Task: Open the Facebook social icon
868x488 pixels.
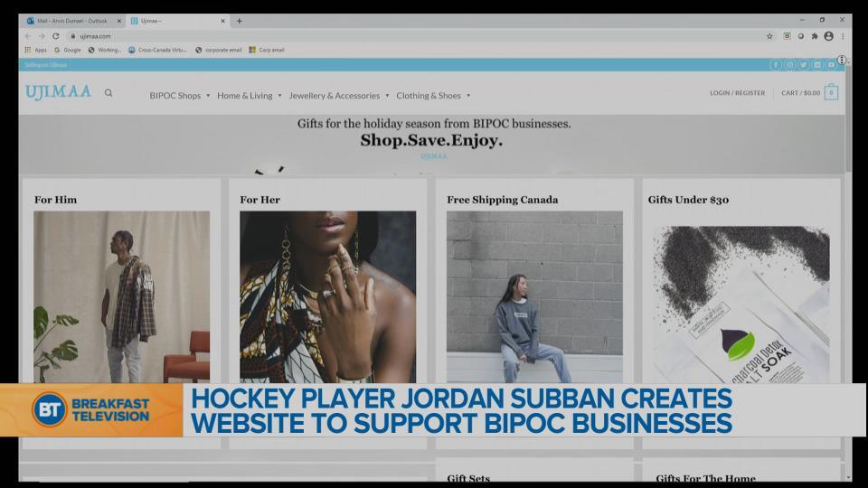Action: [x=776, y=65]
